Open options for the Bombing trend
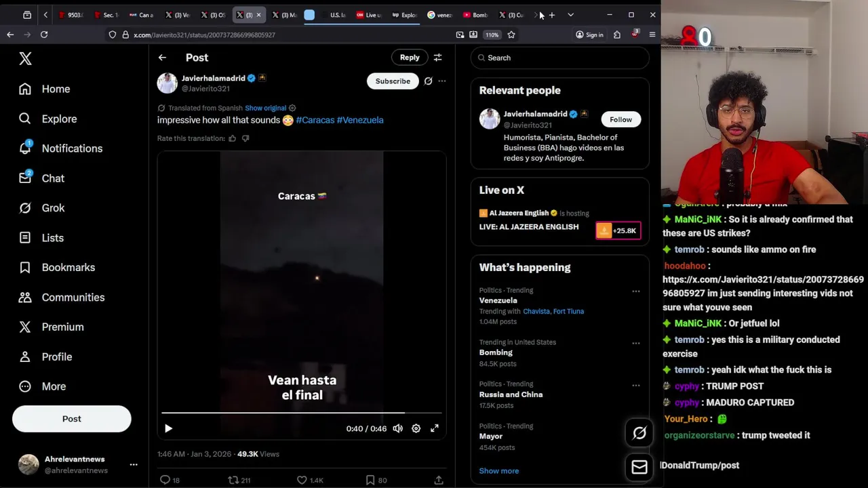This screenshot has height=488, width=868. pos(636,343)
